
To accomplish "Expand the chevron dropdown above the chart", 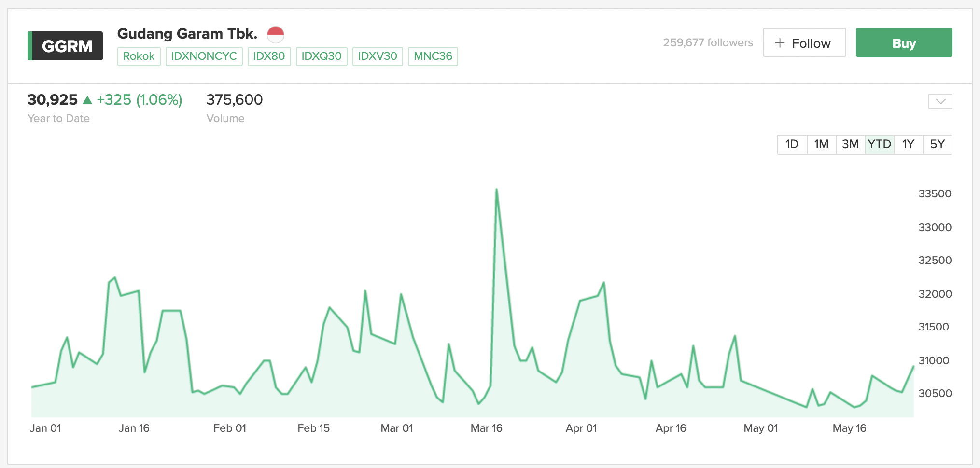I will [940, 101].
